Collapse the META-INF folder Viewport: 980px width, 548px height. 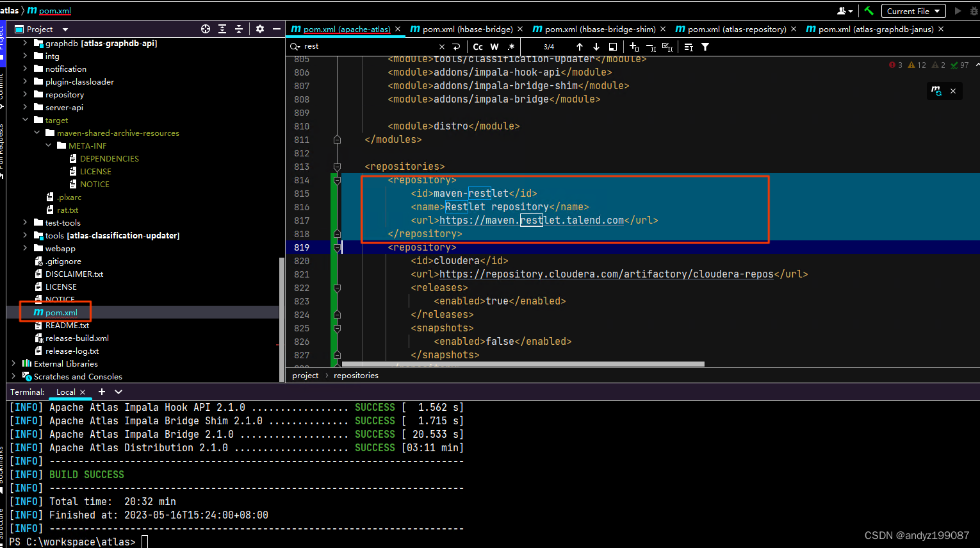[x=49, y=145]
